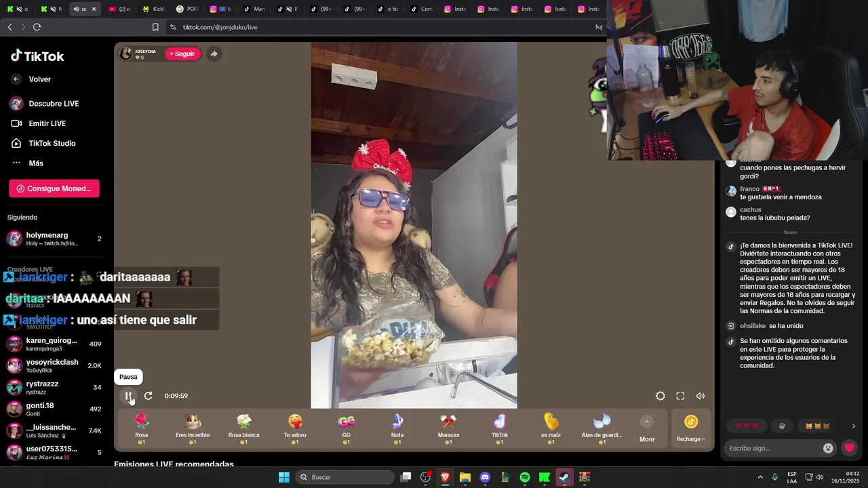
Task: Send the cat faces quick reaction
Action: (817, 426)
